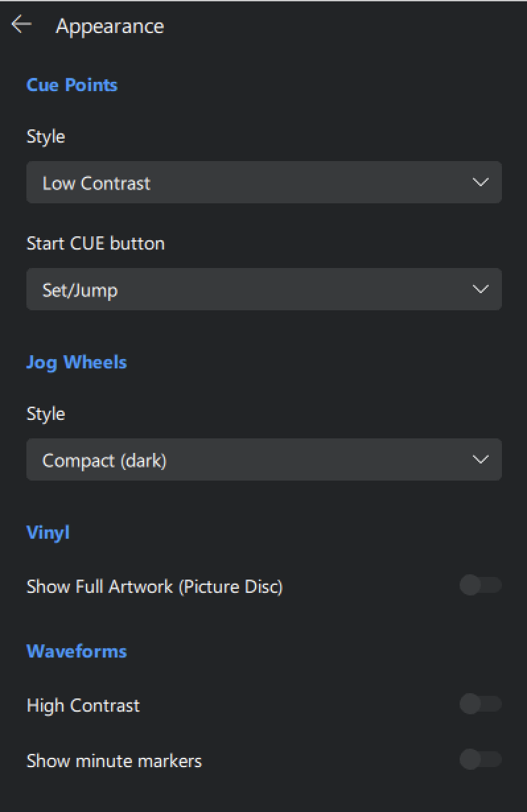This screenshot has width=527, height=812.
Task: Open the Compact (dark) jog wheel selector
Action: tap(264, 459)
